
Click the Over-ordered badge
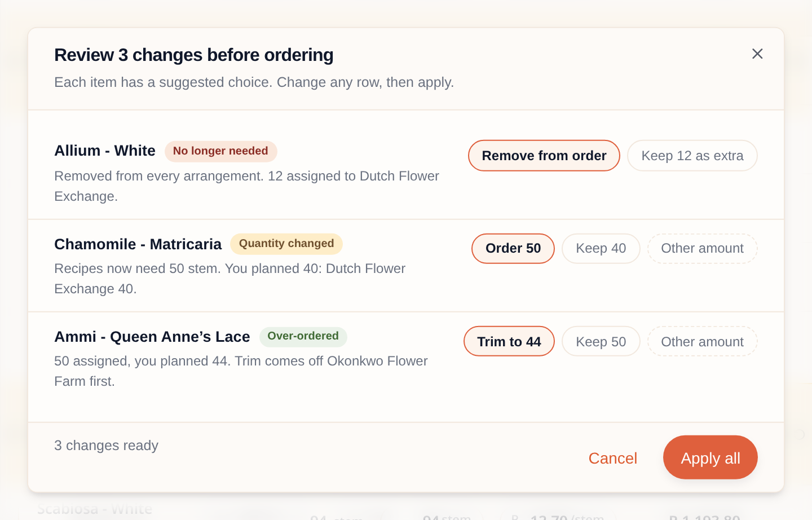(x=303, y=336)
